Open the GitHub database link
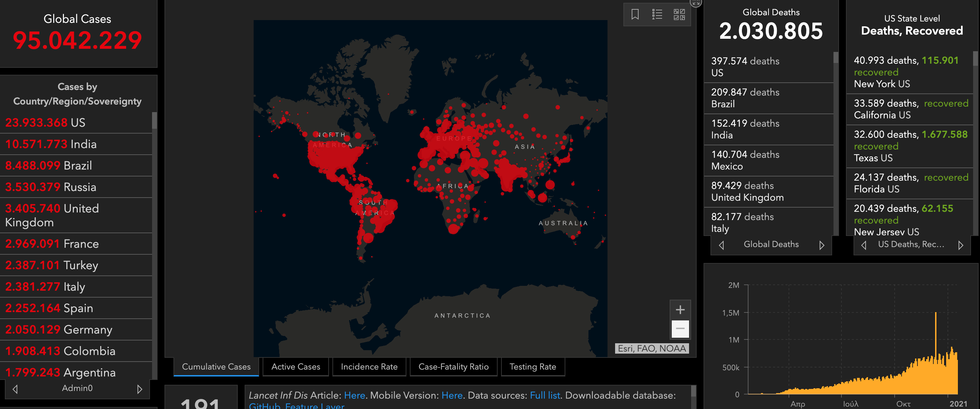 (x=264, y=406)
